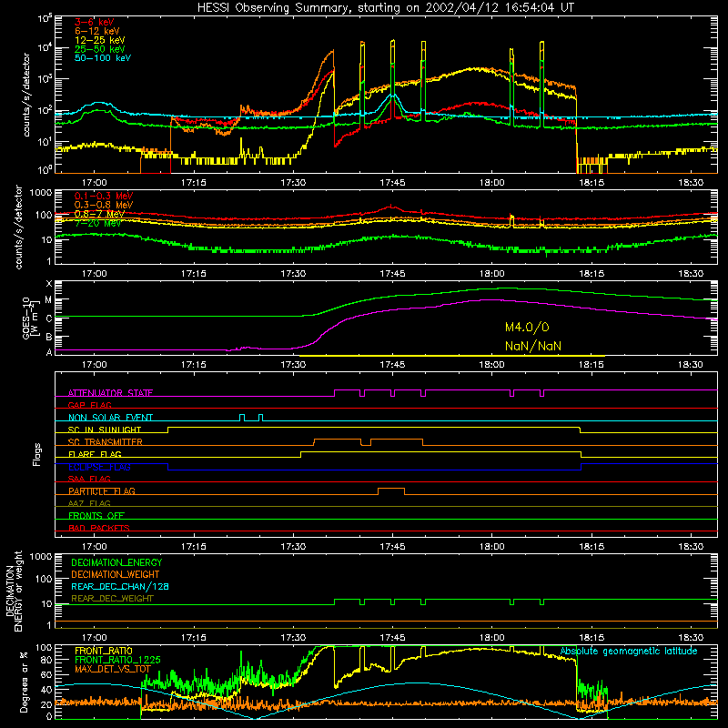The height and width of the screenshot is (728, 728).
Task: Click the GOES-10 W m-2 axis label
Action: 30,318
